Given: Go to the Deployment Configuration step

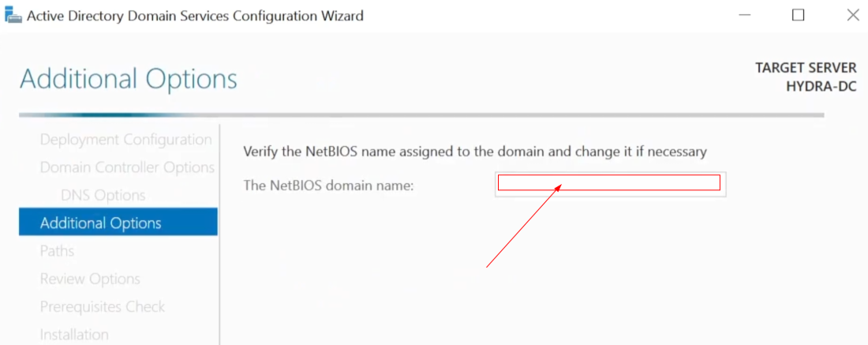Looking at the screenshot, I should [x=125, y=140].
